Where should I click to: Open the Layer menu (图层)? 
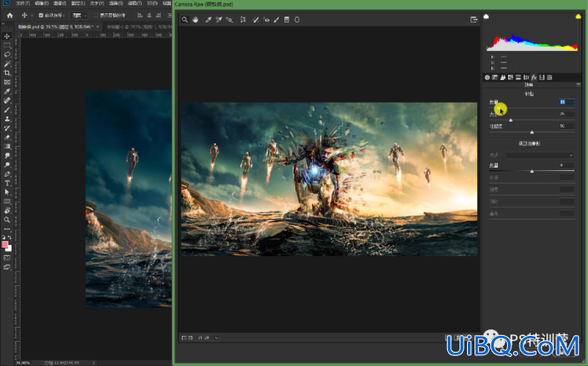pyautogui.click(x=78, y=3)
